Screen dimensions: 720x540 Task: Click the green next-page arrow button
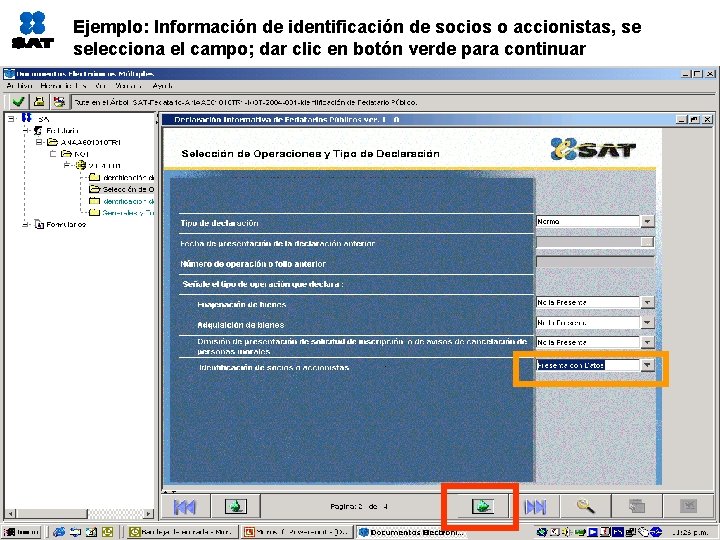483,507
